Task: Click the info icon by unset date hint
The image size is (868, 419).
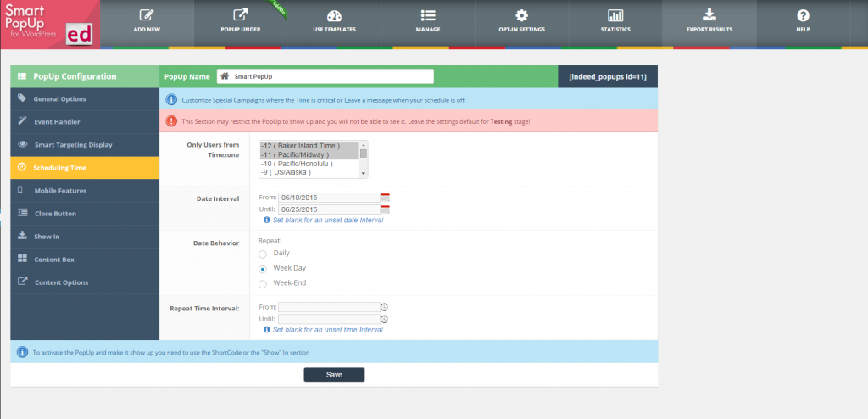Action: pyautogui.click(x=267, y=220)
